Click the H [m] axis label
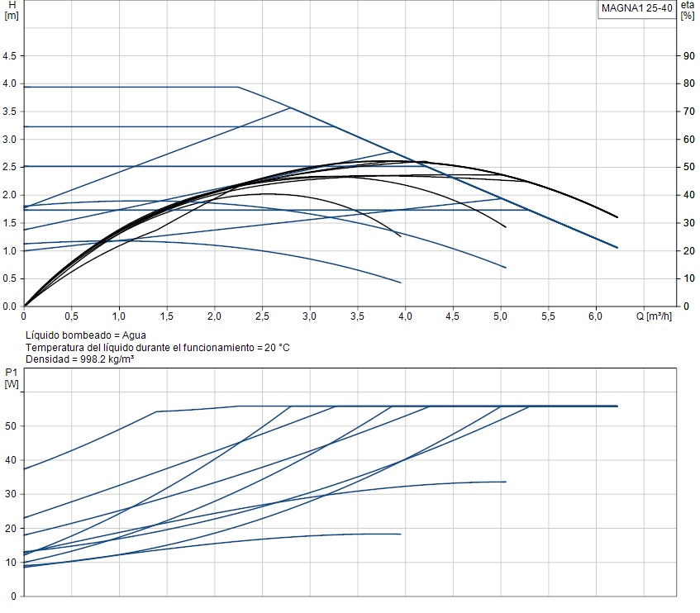 (x=12, y=10)
